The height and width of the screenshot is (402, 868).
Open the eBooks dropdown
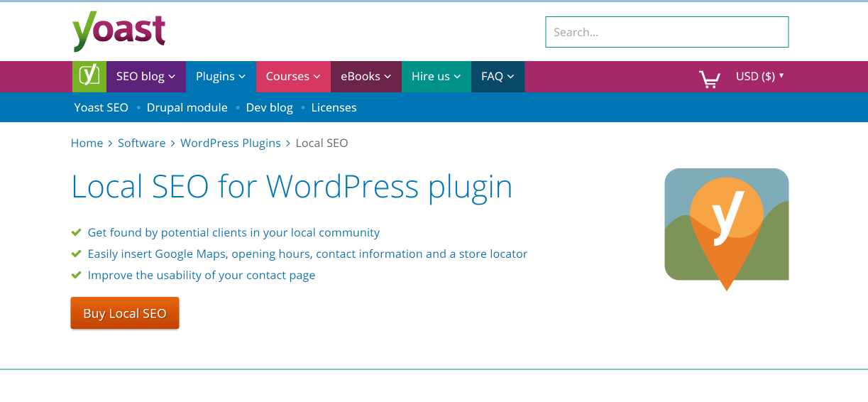pos(366,77)
